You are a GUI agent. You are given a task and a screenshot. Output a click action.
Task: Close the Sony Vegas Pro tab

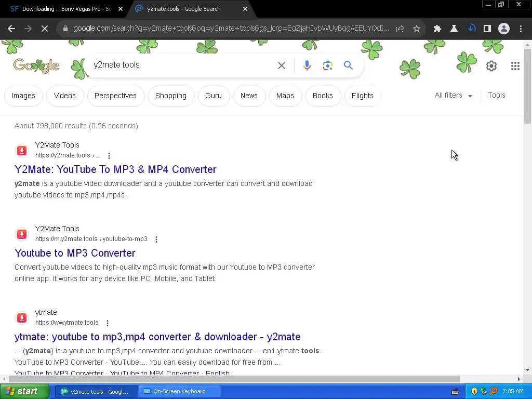pyautogui.click(x=121, y=9)
